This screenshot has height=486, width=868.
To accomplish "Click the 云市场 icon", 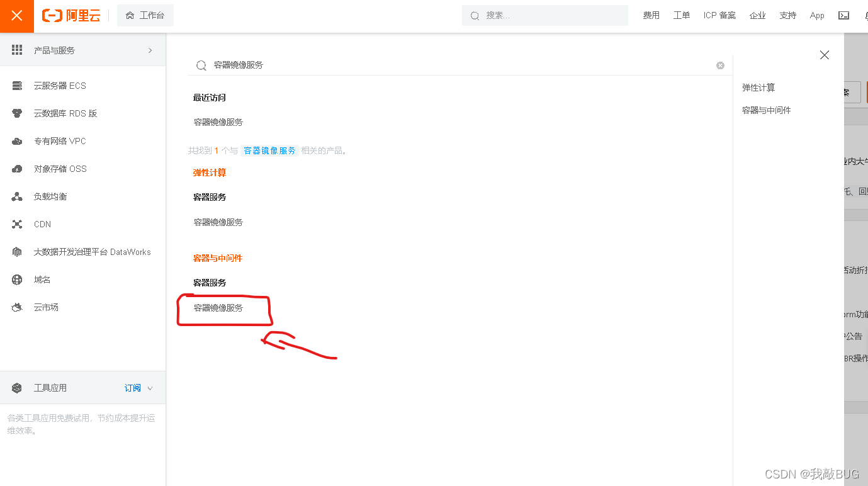I will [x=17, y=307].
